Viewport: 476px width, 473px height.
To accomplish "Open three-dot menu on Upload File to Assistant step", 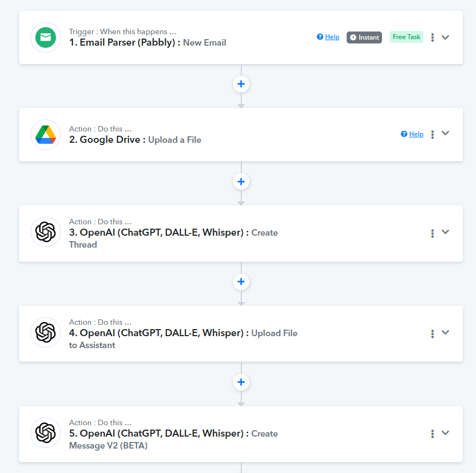I will [433, 334].
